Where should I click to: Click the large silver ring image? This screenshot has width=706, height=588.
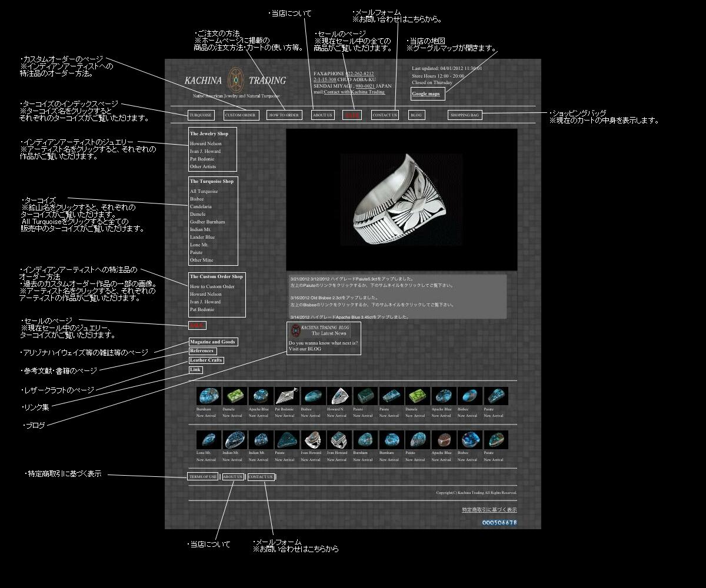(x=402, y=200)
